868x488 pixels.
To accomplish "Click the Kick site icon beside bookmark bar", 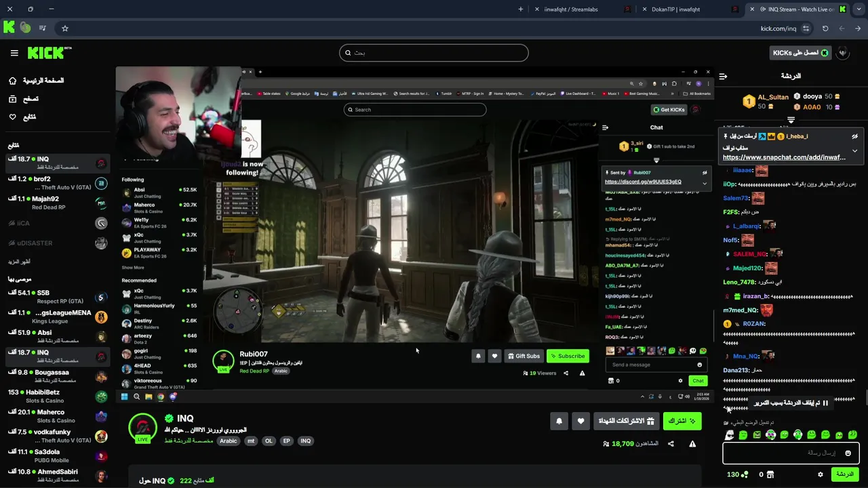I will click(9, 28).
